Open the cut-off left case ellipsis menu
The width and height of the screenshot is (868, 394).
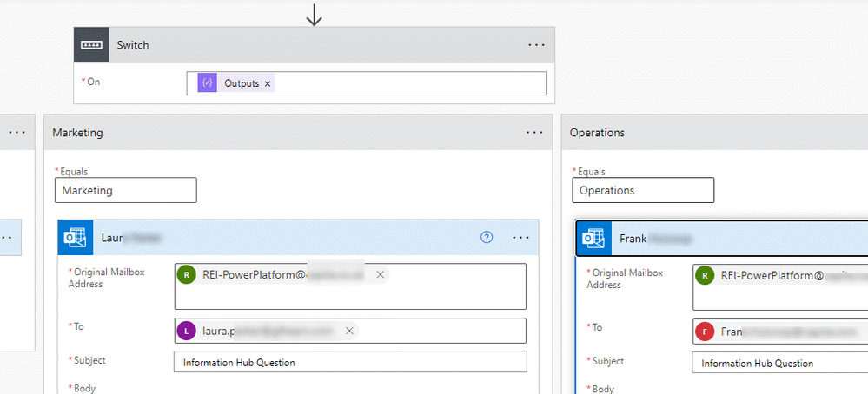[x=17, y=133]
